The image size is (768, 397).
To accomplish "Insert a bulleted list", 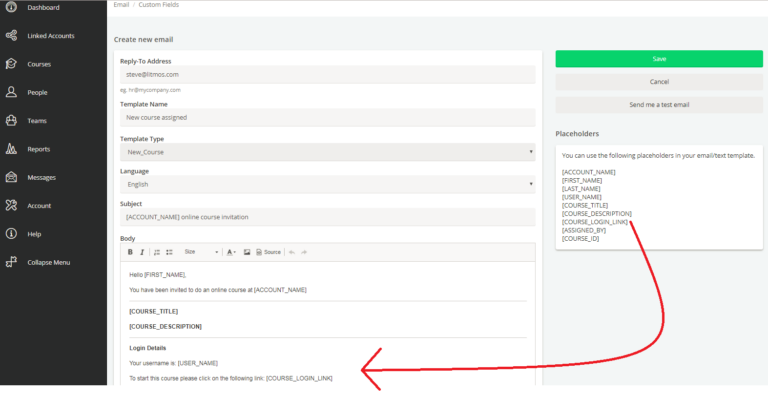I will coord(169,252).
